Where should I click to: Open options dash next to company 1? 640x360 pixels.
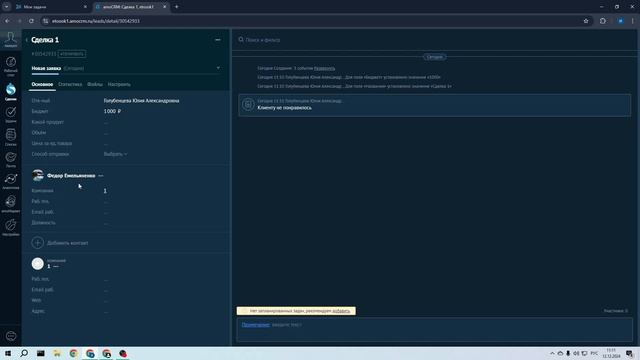(x=56, y=267)
